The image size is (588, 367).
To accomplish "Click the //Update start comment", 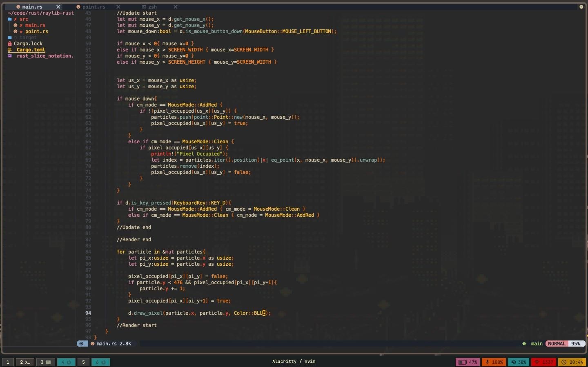I will (137, 13).
